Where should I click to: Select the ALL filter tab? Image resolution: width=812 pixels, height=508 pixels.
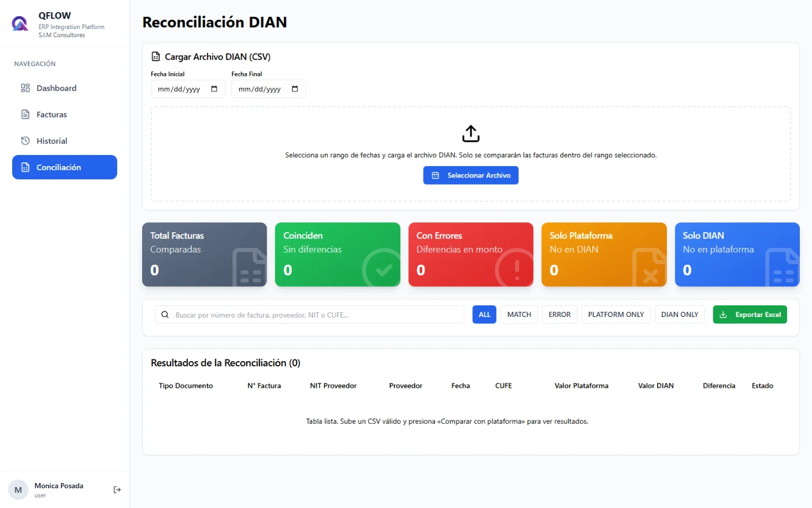pos(484,315)
